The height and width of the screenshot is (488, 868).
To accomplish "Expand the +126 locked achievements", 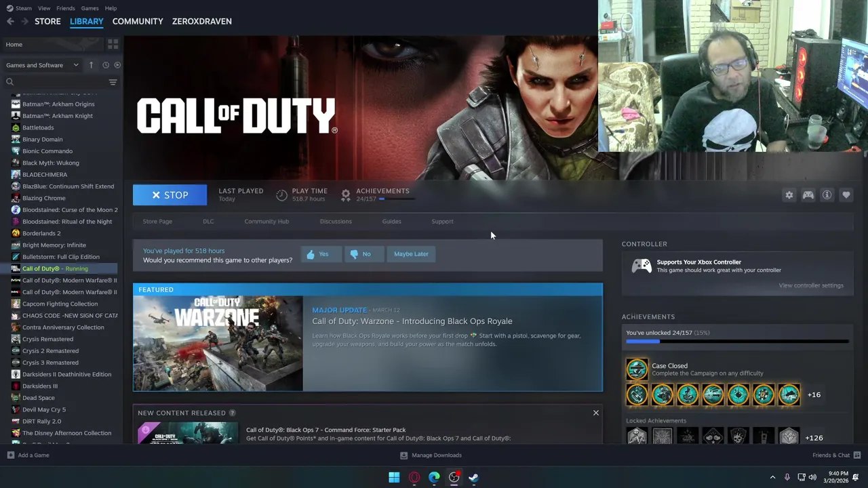I will click(814, 438).
